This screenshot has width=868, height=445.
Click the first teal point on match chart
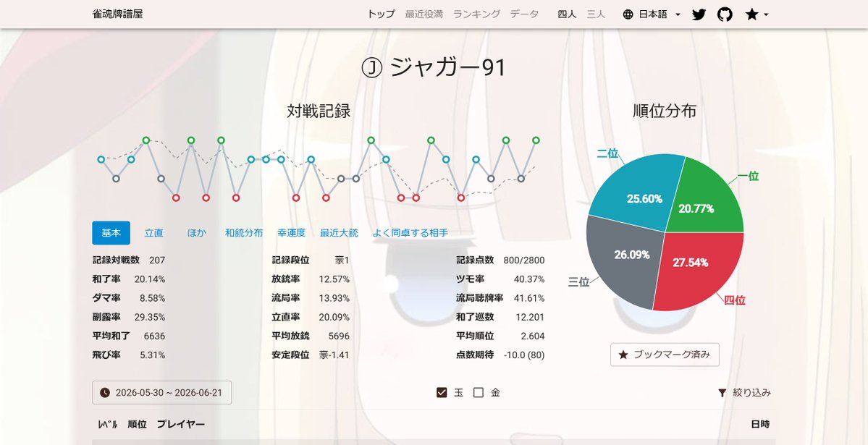pos(101,159)
